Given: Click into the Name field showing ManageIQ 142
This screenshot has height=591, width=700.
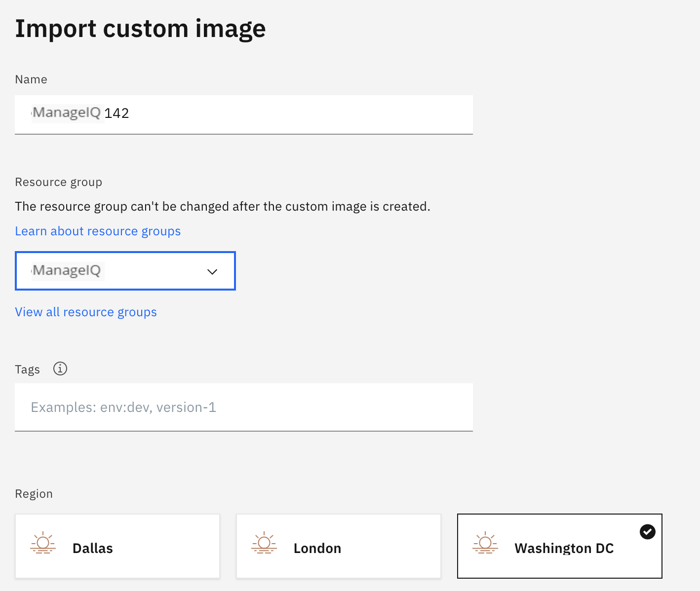Looking at the screenshot, I should [244, 113].
